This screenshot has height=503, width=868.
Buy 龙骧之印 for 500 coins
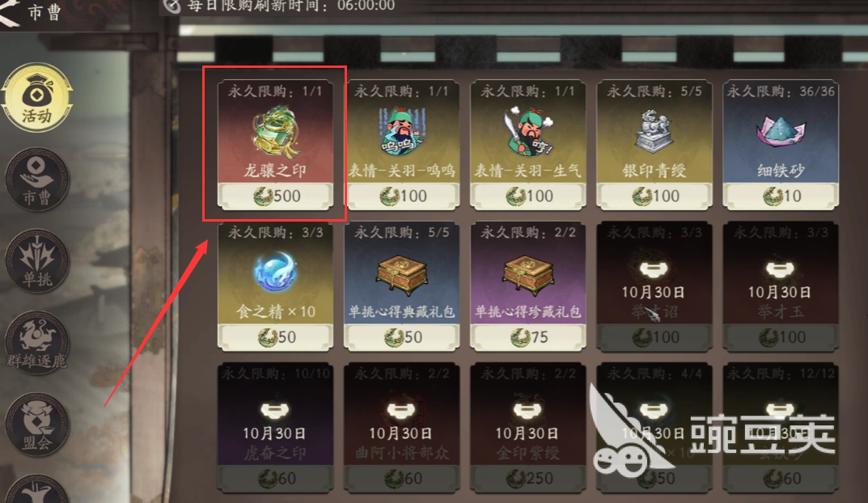click(x=276, y=196)
